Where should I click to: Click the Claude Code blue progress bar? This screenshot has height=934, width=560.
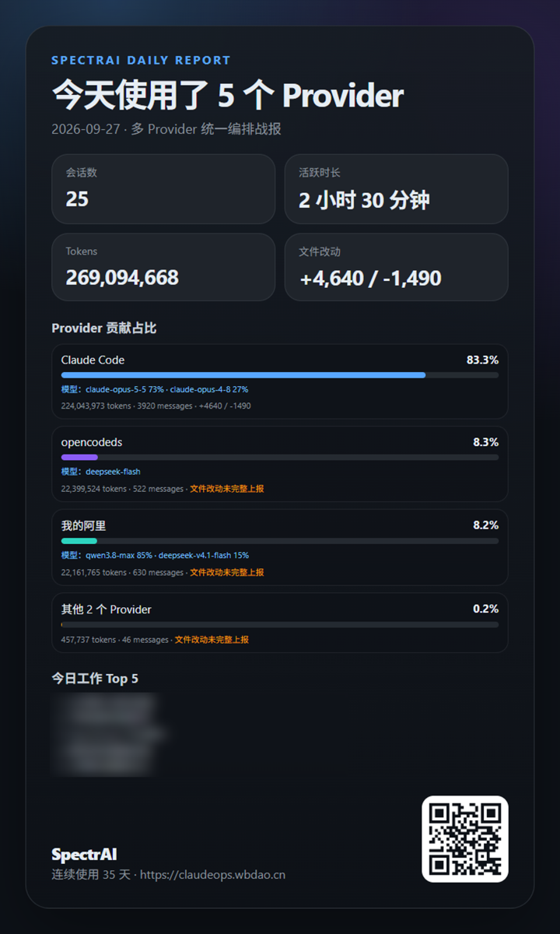243,375
